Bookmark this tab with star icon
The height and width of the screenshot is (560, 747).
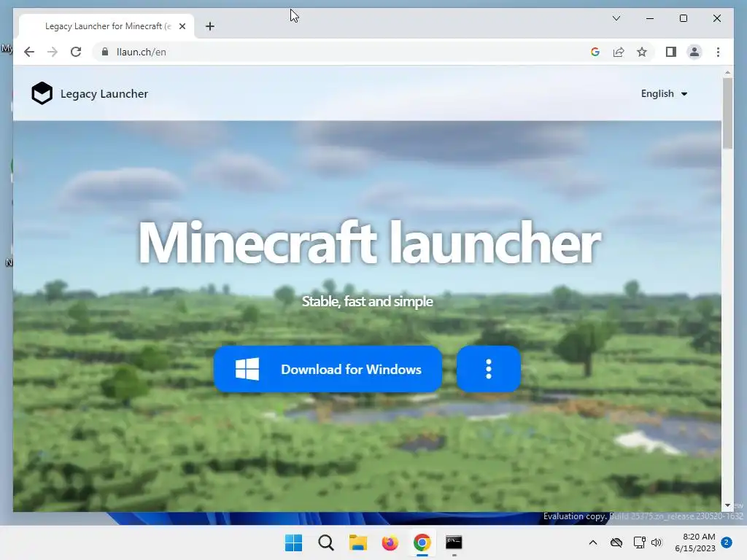click(x=642, y=52)
